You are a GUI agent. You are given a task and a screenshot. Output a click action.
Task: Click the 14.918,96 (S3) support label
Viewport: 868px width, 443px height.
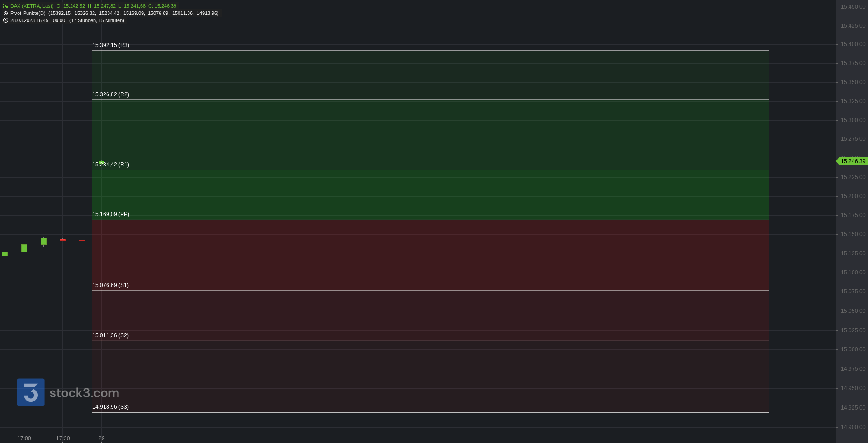click(110, 407)
